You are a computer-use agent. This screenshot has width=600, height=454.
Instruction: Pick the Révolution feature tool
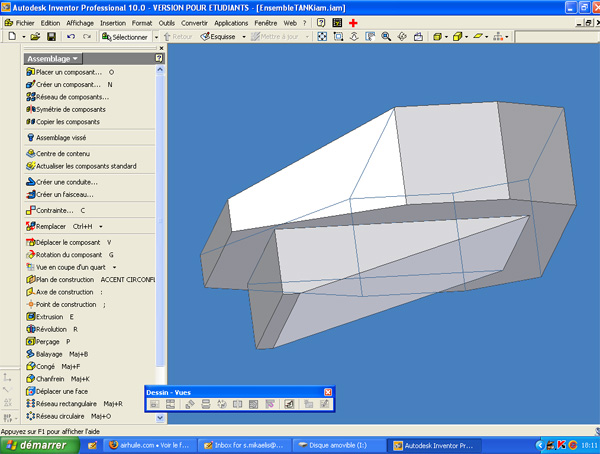click(x=52, y=329)
